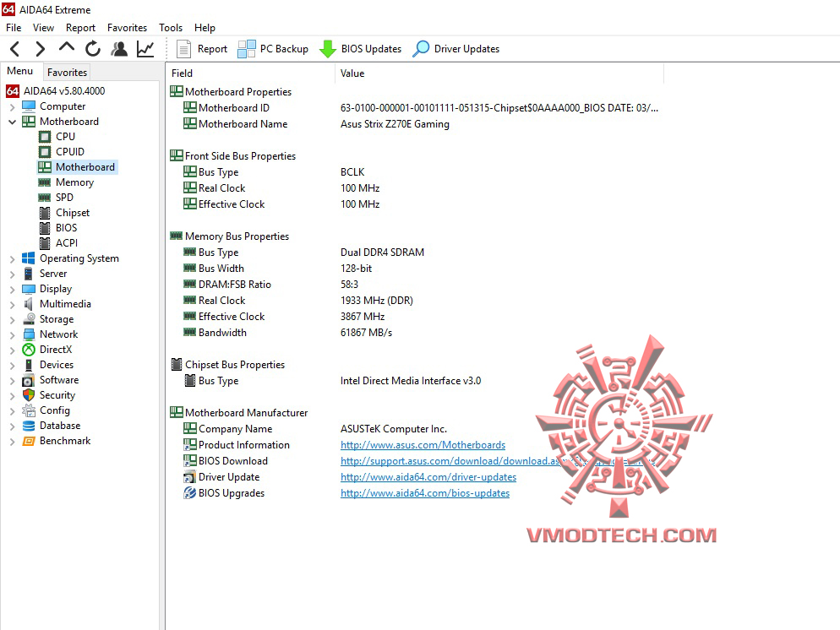Expand the Network tree node
Image resolution: width=840 pixels, height=630 pixels.
pos(13,335)
